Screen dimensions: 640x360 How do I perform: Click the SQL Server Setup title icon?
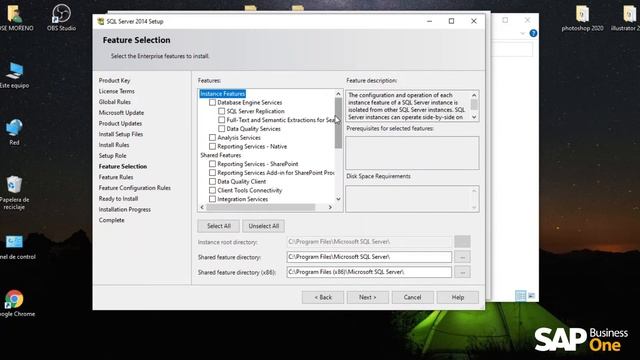tap(100, 21)
